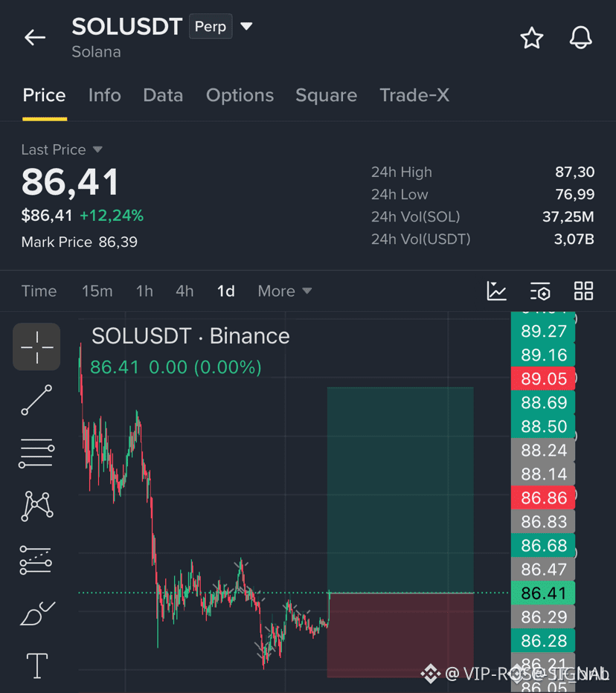
Task: Add SOLUSDT to favorites with star
Action: 531,38
